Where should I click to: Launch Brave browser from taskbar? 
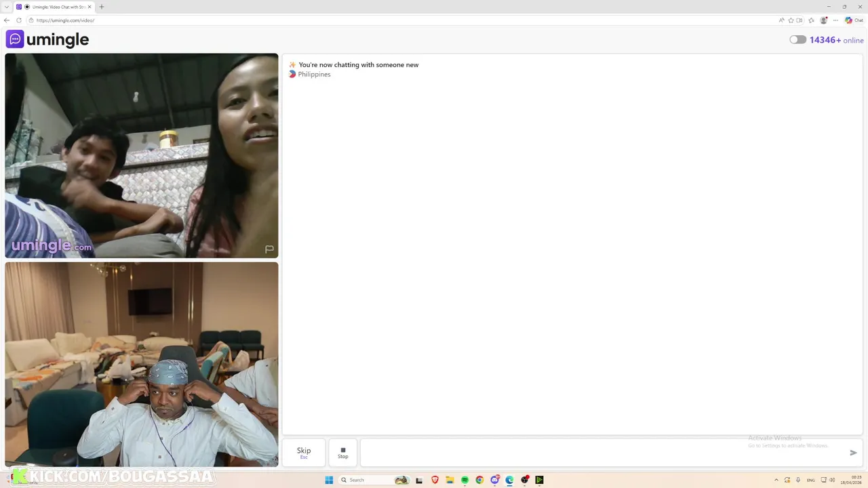435,480
